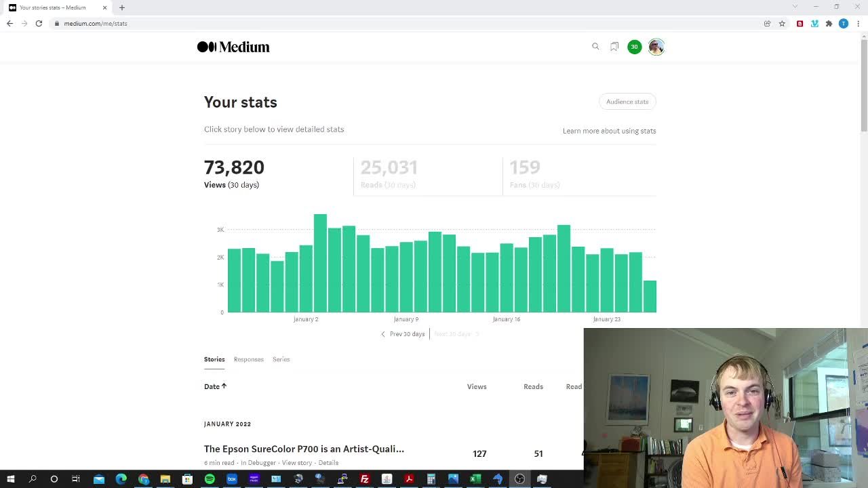The width and height of the screenshot is (868, 488).
Task: Open the Medium profile avatar menu
Action: tap(656, 47)
